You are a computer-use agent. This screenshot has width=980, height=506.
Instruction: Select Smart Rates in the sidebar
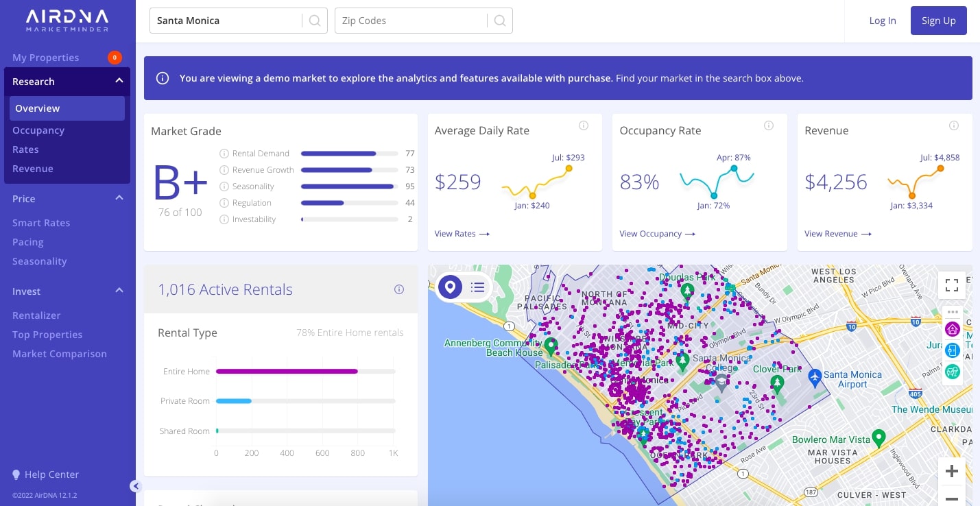click(43, 222)
